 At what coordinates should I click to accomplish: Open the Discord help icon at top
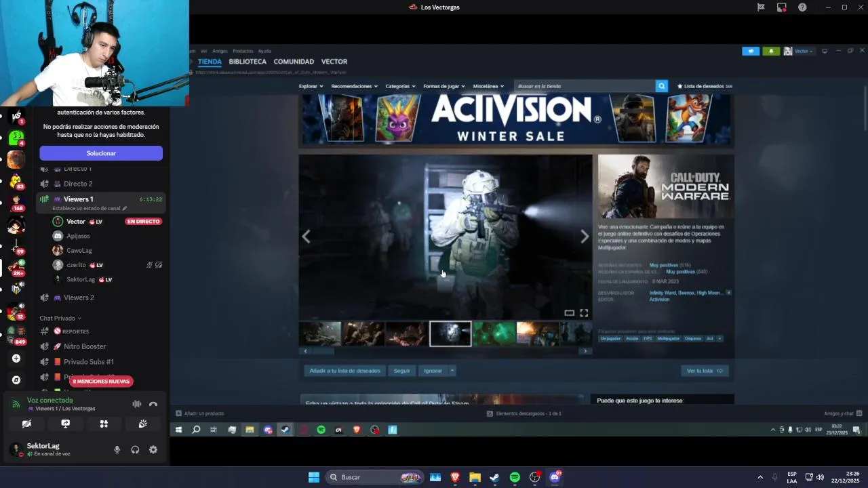point(803,7)
